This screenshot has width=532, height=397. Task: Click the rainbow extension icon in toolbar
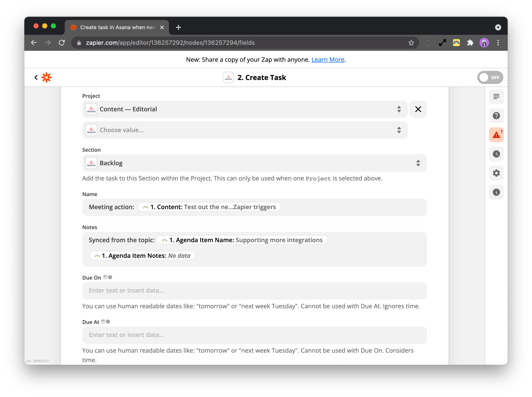456,43
